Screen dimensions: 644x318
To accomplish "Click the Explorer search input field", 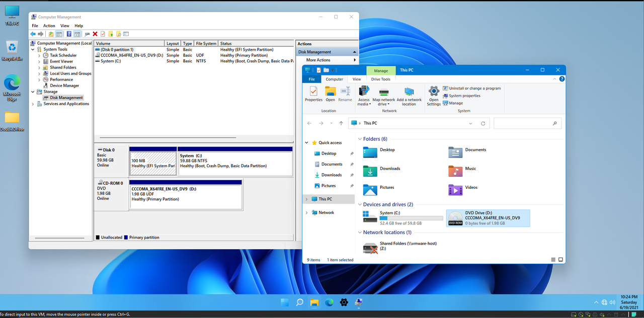I will click(x=528, y=123).
